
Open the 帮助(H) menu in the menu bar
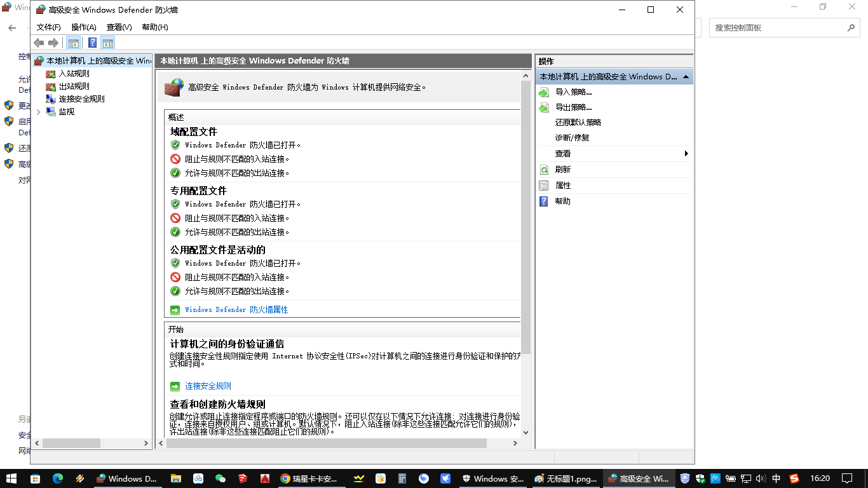point(155,27)
